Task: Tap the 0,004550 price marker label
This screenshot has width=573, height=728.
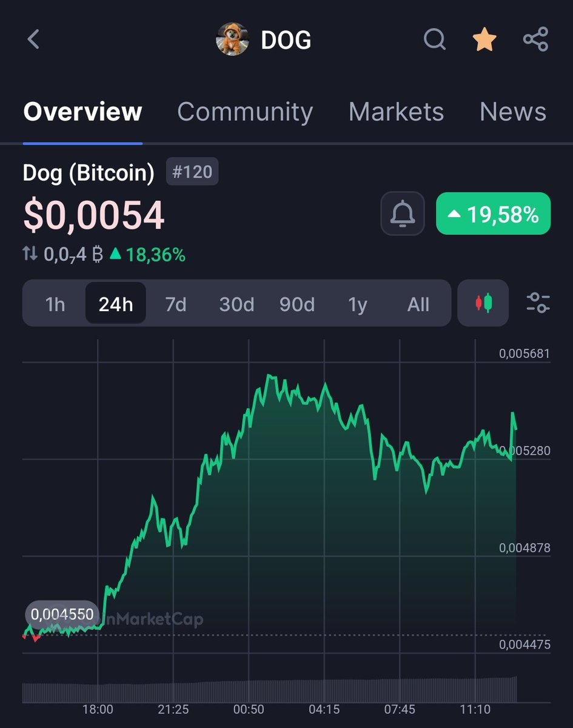Action: point(62,615)
